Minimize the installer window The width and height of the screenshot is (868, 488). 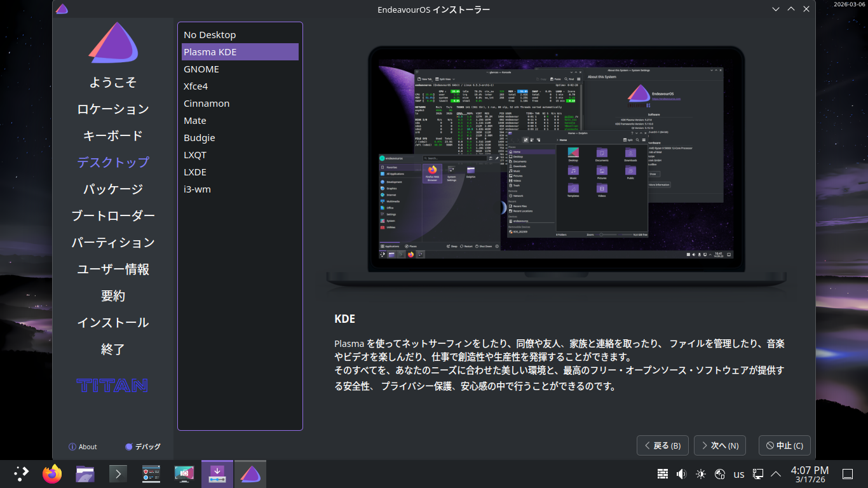pyautogui.click(x=776, y=9)
